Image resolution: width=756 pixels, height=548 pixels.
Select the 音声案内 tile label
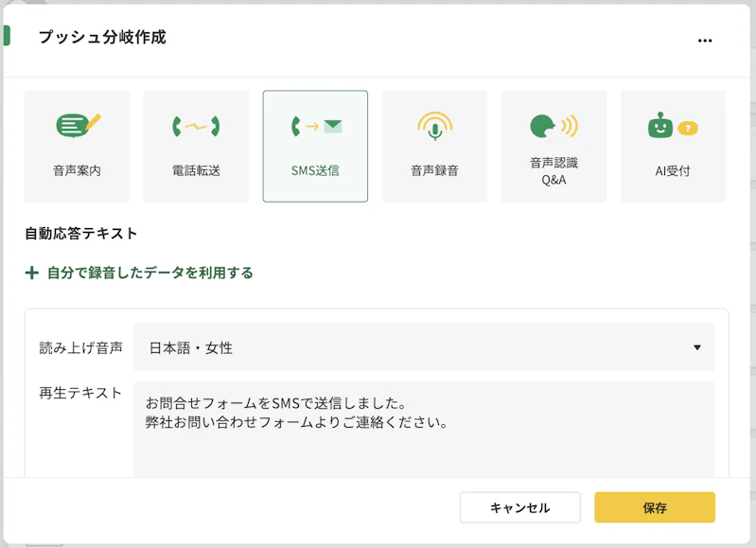coord(78,170)
